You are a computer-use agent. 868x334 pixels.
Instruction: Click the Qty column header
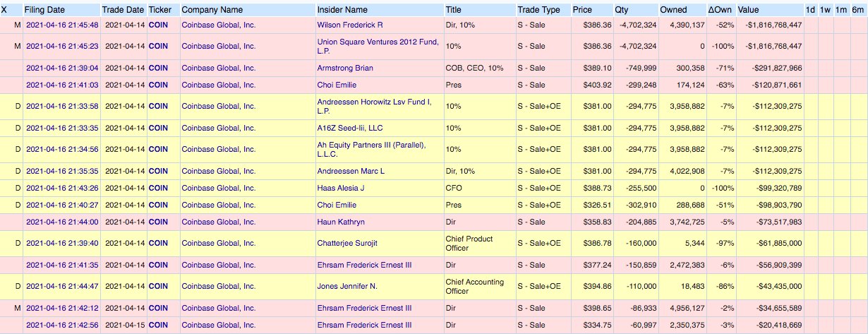tap(620, 10)
